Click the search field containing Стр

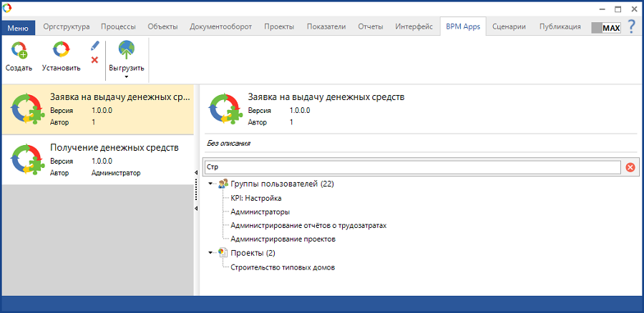pyautogui.click(x=411, y=167)
